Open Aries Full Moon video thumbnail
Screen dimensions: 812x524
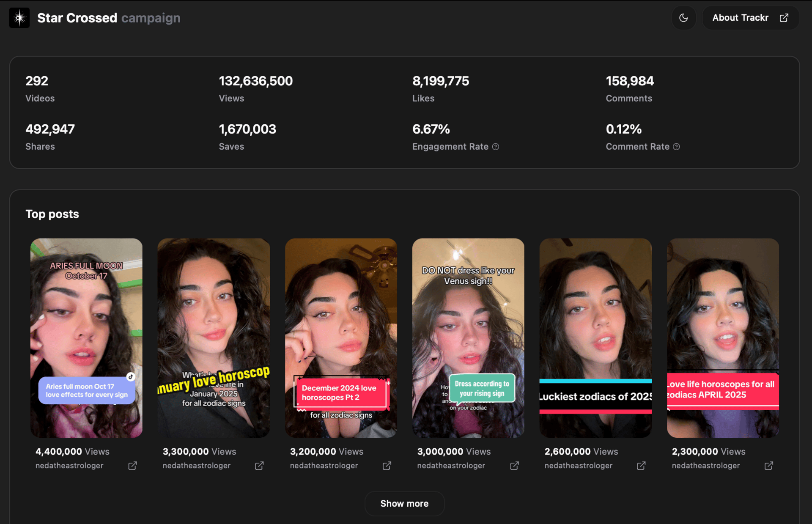coord(86,337)
